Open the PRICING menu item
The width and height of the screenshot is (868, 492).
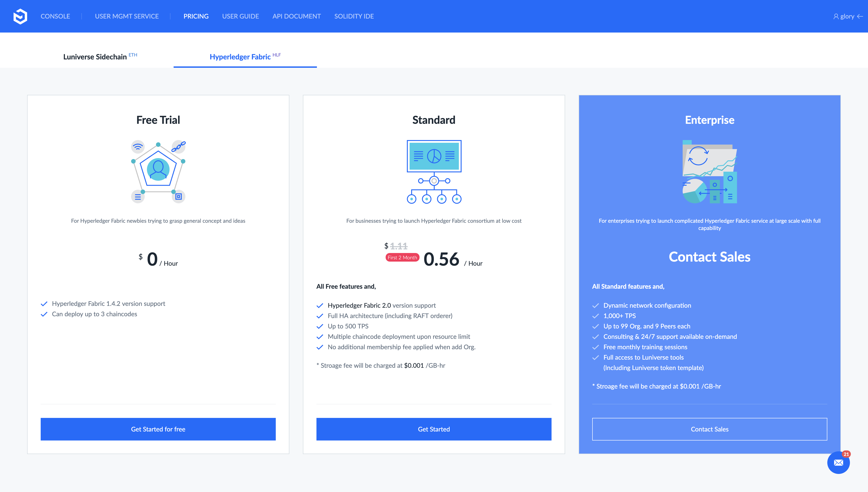pos(196,16)
